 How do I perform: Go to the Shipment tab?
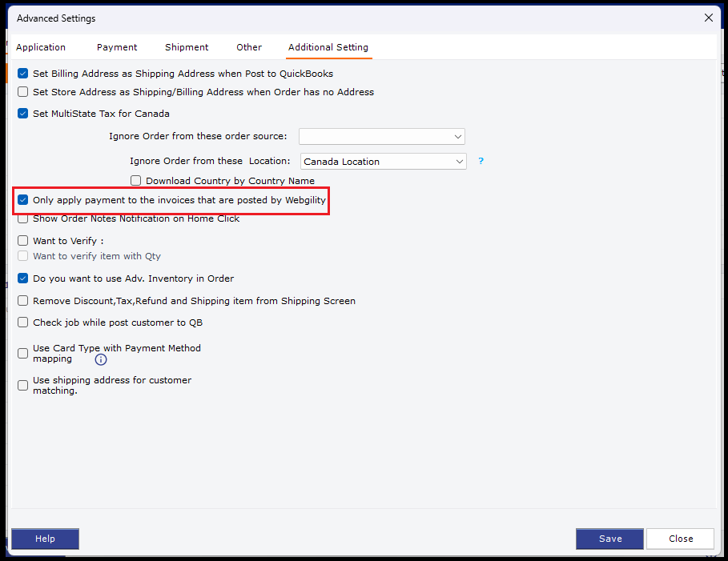coord(187,47)
